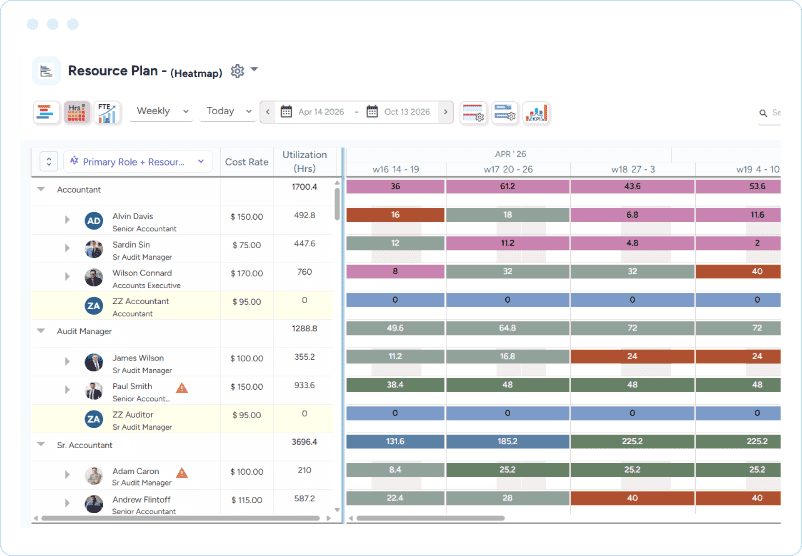
Task: Select the Andrew Flintoff resource name
Action: click(141, 499)
